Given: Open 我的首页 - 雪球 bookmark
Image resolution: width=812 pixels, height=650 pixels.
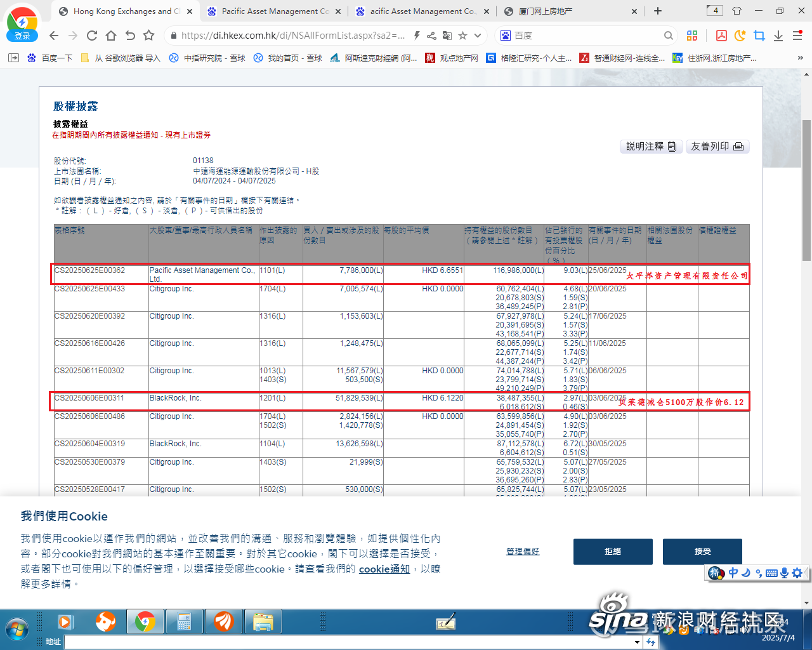Looking at the screenshot, I should pos(288,58).
